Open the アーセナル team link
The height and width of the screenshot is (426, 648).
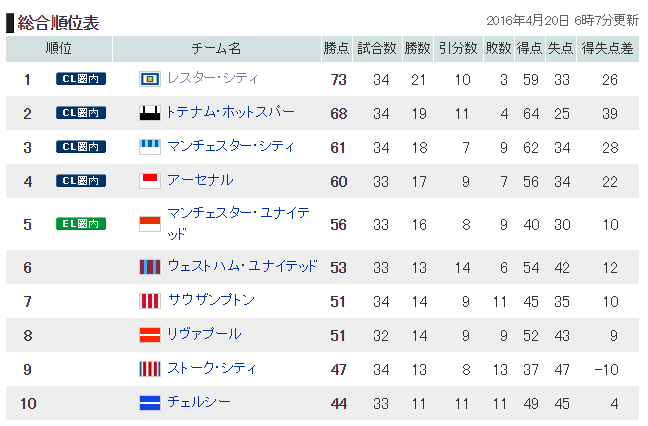pos(200,180)
